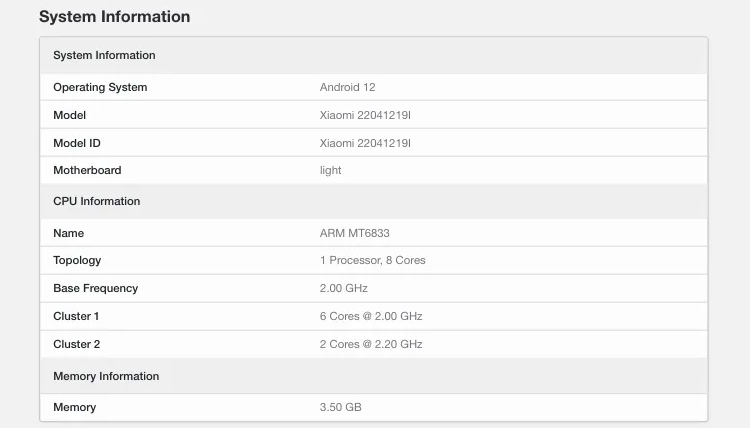This screenshot has height=428, width=750.
Task: Select the Model ID label
Action: click(x=77, y=143)
